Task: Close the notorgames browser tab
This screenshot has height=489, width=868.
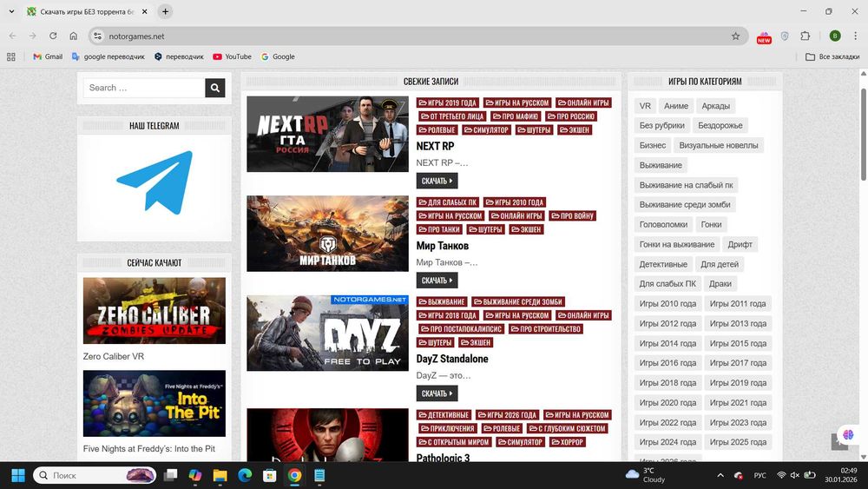Action: 145,11
